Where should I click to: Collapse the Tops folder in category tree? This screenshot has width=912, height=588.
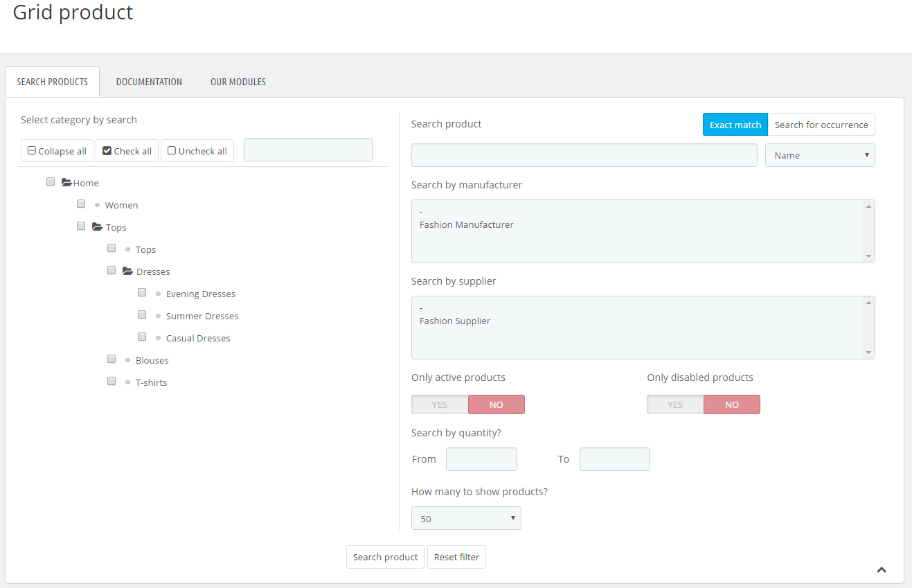pyautogui.click(x=98, y=227)
